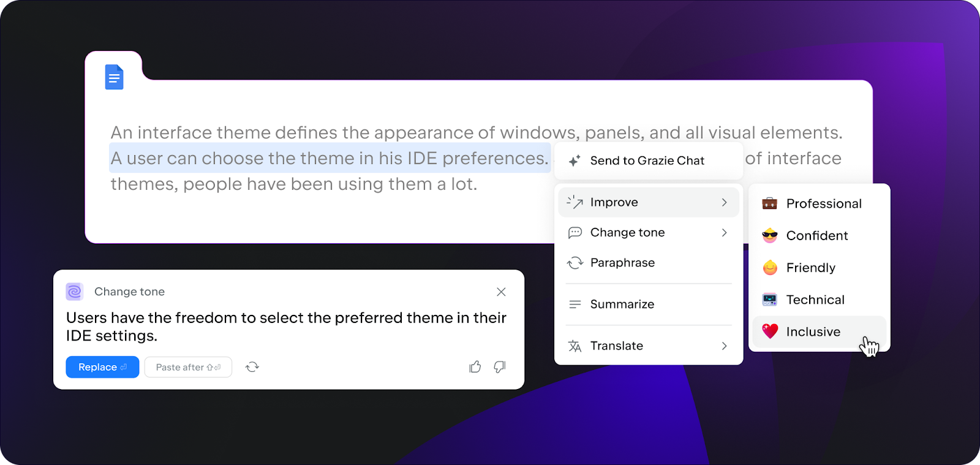Click the sparkle icon beside Send to Grazie Chat
Screen dimensions: 980x465
point(575,161)
